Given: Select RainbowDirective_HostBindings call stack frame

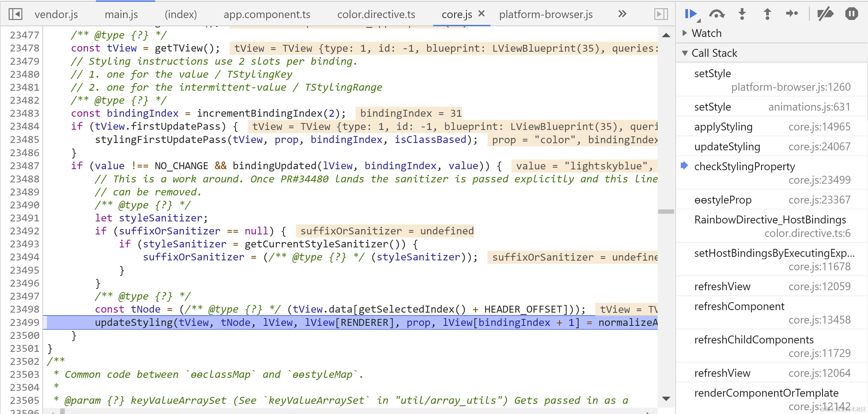Looking at the screenshot, I should (770, 219).
